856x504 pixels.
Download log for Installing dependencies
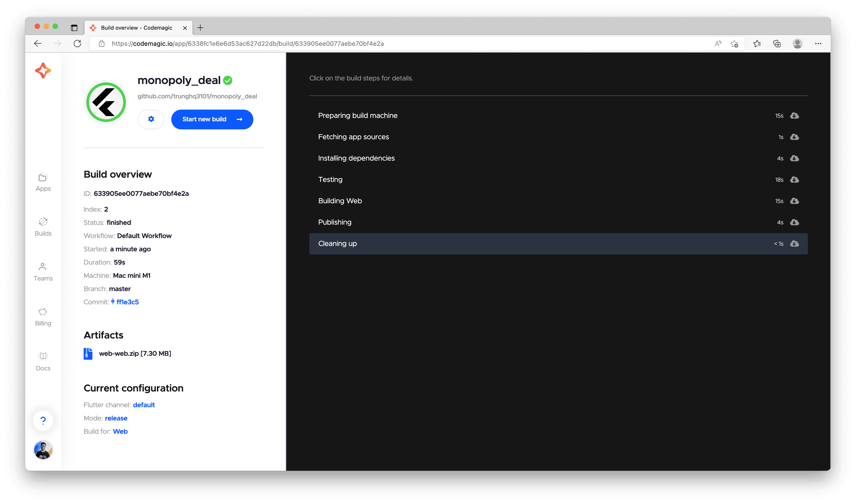(794, 158)
